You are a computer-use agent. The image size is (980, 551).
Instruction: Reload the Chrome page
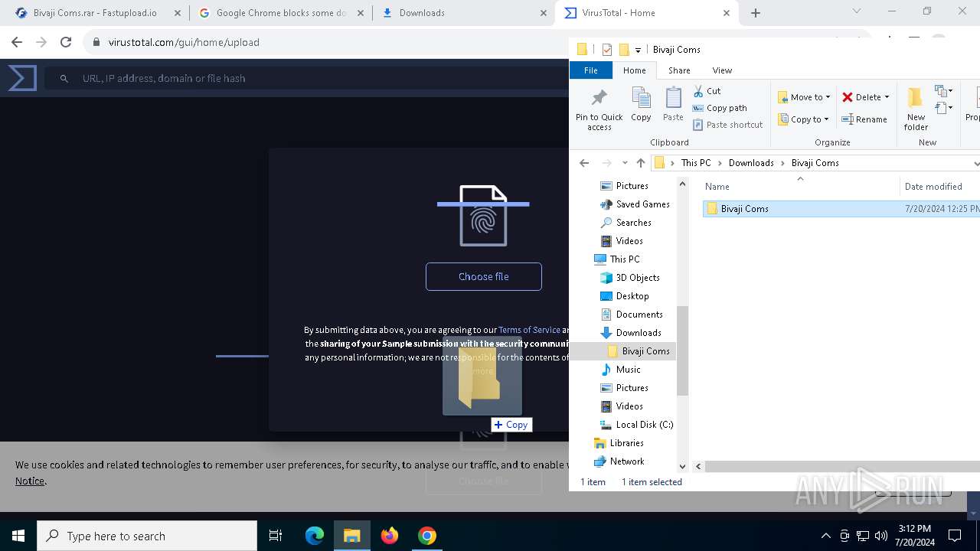point(66,42)
